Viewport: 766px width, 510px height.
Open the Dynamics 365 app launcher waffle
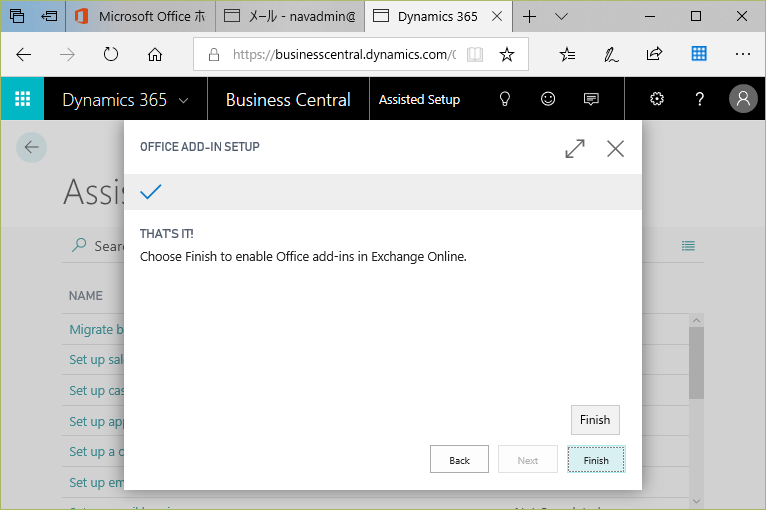(22, 99)
